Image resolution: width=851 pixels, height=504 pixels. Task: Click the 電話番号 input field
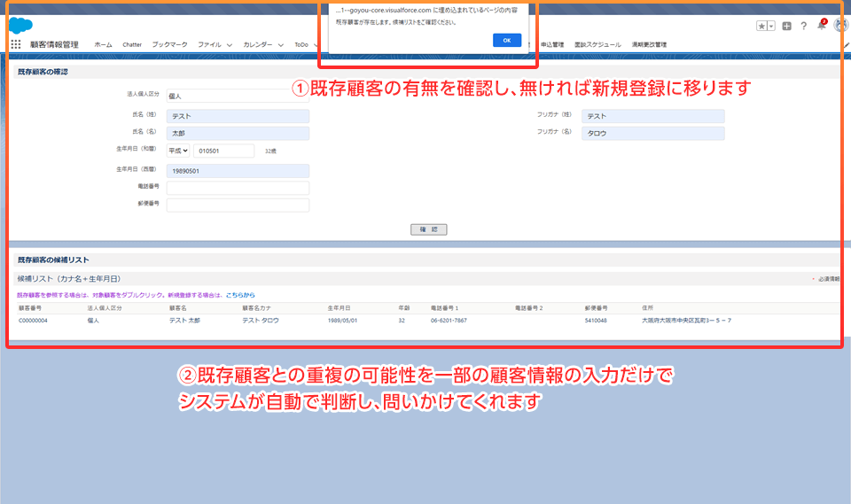pyautogui.click(x=238, y=188)
